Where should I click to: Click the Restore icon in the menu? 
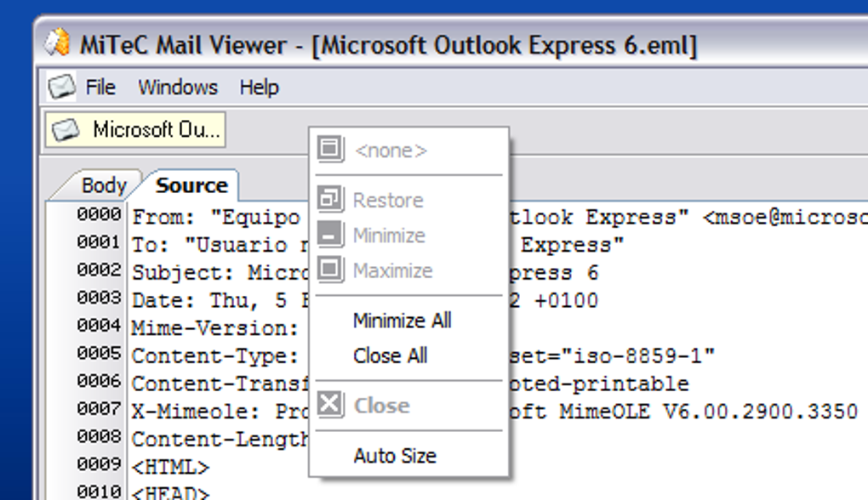pyautogui.click(x=330, y=200)
